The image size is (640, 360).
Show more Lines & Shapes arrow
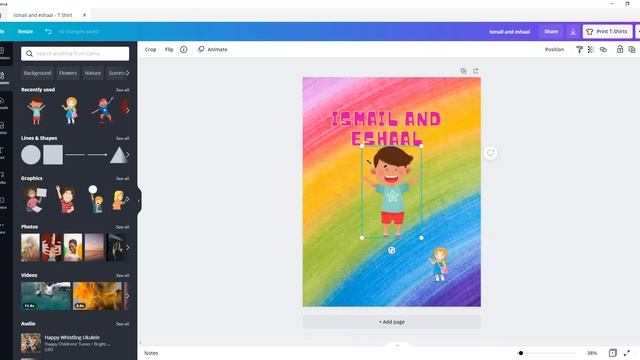coord(127,155)
